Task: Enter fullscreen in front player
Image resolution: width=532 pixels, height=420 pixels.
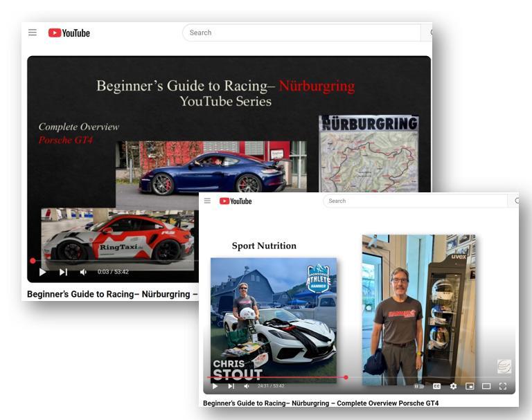Action: [x=503, y=386]
